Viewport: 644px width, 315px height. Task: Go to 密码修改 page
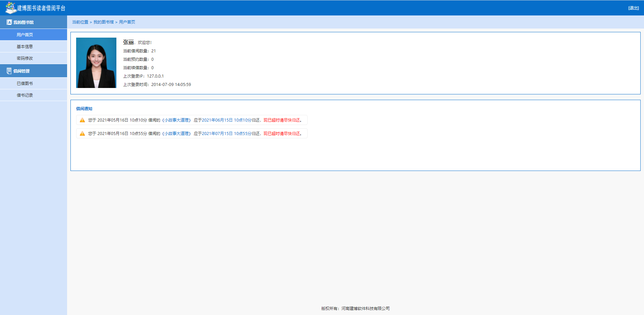coord(25,58)
